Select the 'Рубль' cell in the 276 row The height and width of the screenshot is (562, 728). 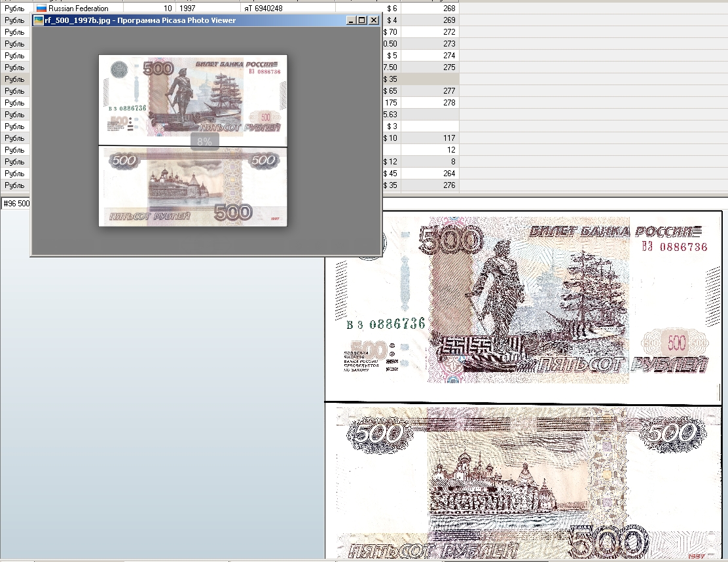pyautogui.click(x=15, y=185)
